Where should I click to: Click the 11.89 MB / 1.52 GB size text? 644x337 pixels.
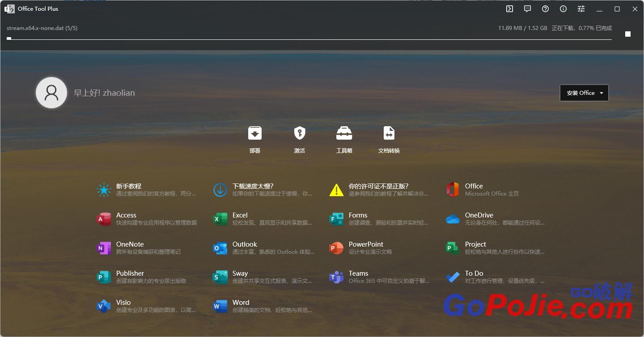(523, 28)
